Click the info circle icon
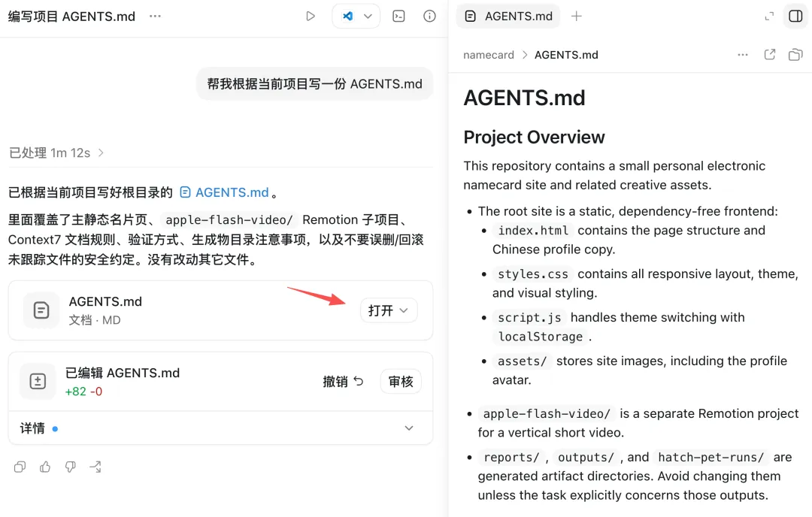The width and height of the screenshot is (812, 517). [x=429, y=16]
